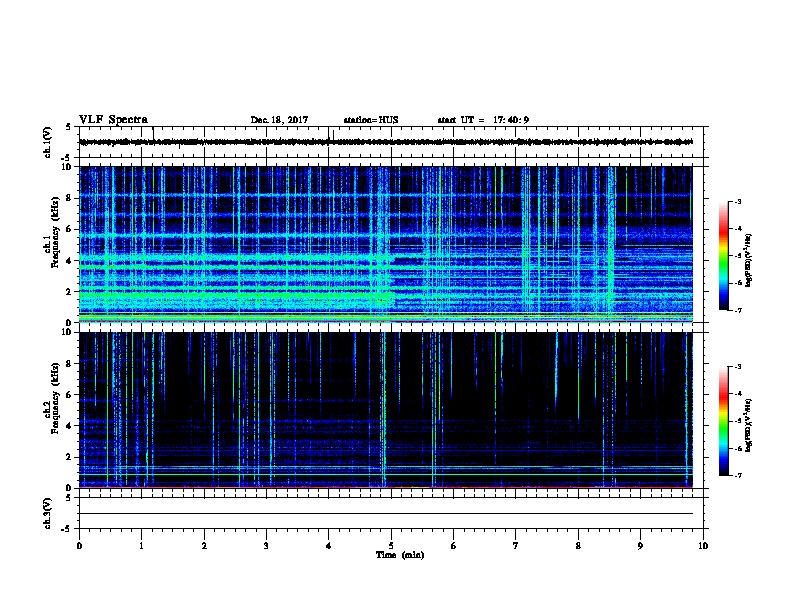
Task: Click time axis tick label "9"
Action: pyautogui.click(x=640, y=546)
